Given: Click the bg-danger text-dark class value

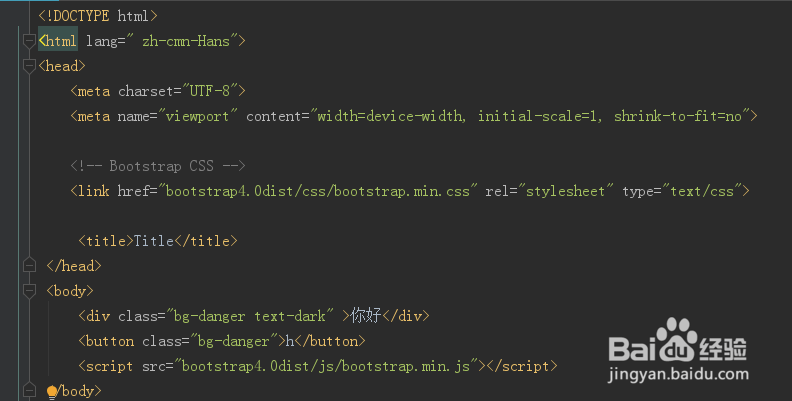Looking at the screenshot, I should point(250,316).
